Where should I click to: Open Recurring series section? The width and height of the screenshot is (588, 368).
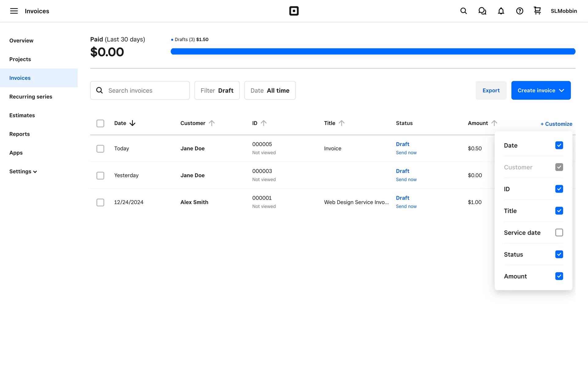click(31, 97)
